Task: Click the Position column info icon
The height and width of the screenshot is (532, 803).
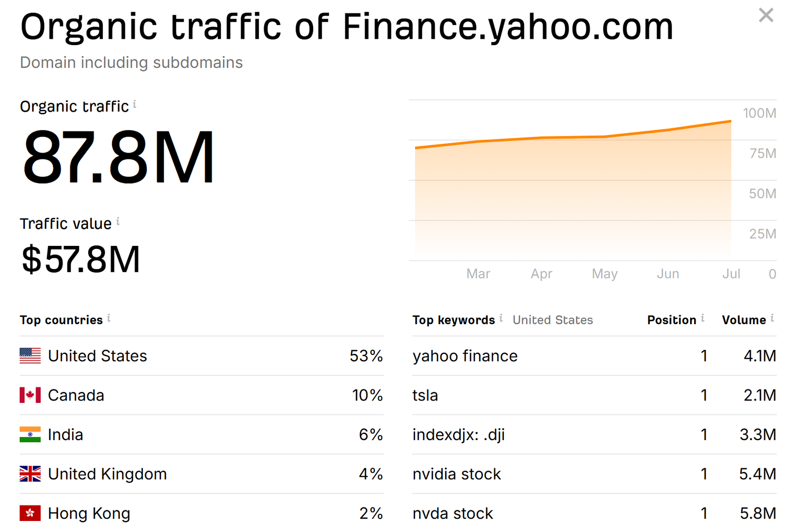Action: tap(703, 318)
